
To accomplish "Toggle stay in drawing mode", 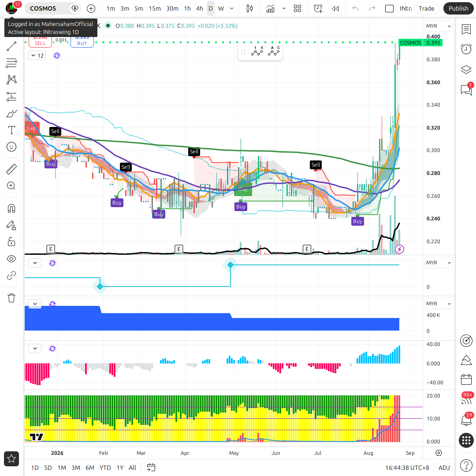I will click(11, 225).
